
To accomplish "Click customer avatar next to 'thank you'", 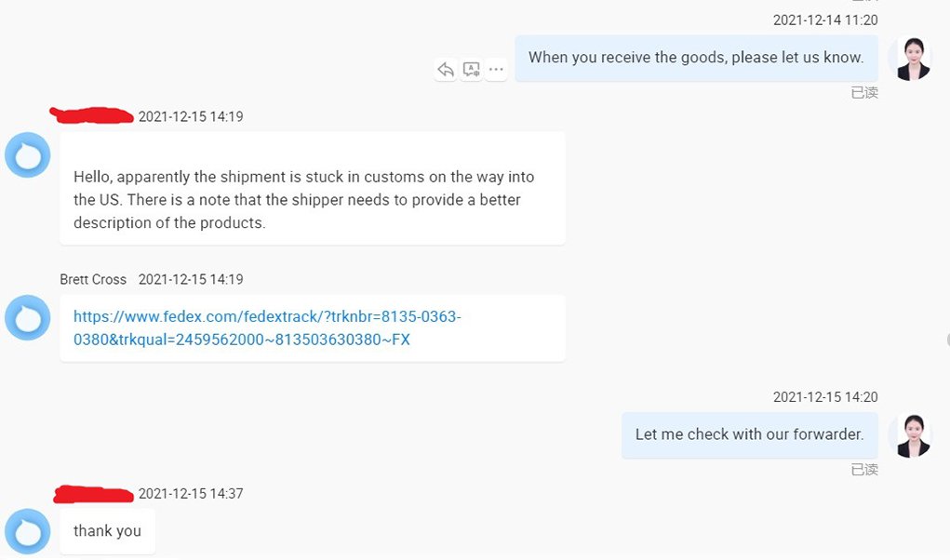I will (28, 531).
